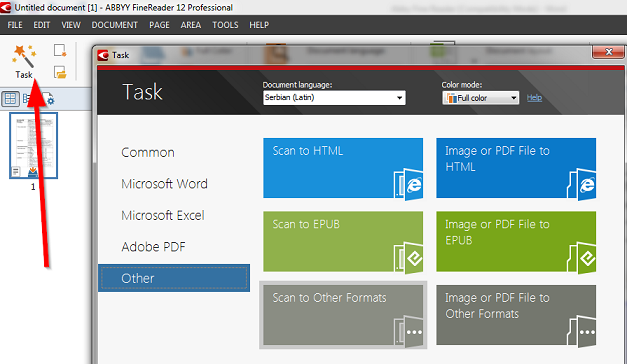
Task: Select the Microsoft Excel task category
Action: point(163,215)
